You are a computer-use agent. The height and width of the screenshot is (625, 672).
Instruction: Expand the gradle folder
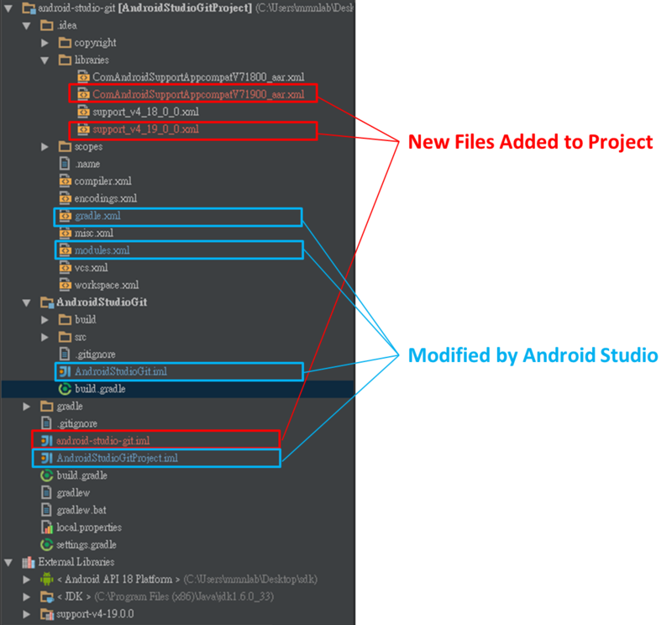click(x=27, y=407)
